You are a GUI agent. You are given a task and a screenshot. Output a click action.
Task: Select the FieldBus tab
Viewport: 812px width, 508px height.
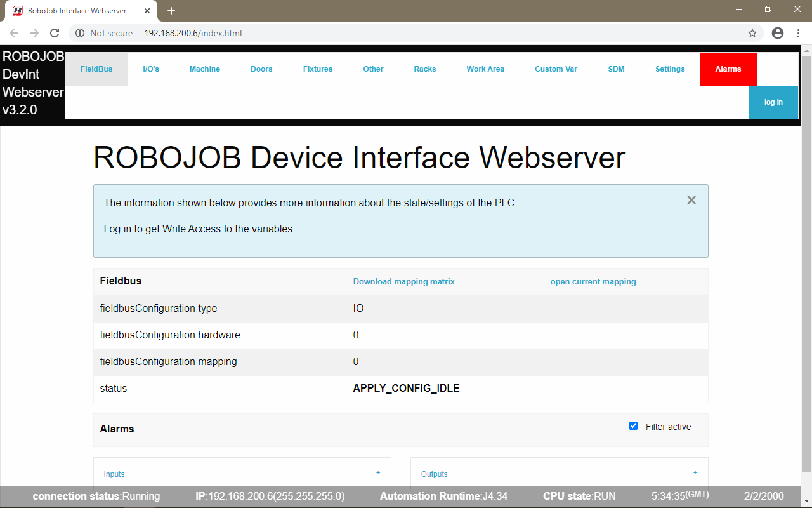pyautogui.click(x=96, y=69)
